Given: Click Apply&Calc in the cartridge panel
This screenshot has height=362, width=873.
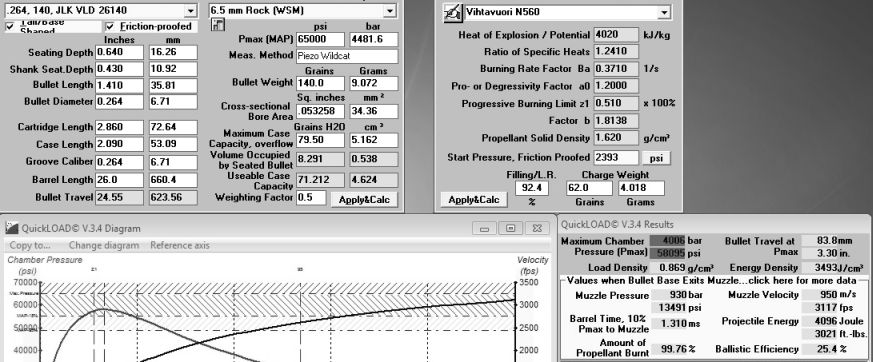Looking at the screenshot, I should click(x=364, y=200).
